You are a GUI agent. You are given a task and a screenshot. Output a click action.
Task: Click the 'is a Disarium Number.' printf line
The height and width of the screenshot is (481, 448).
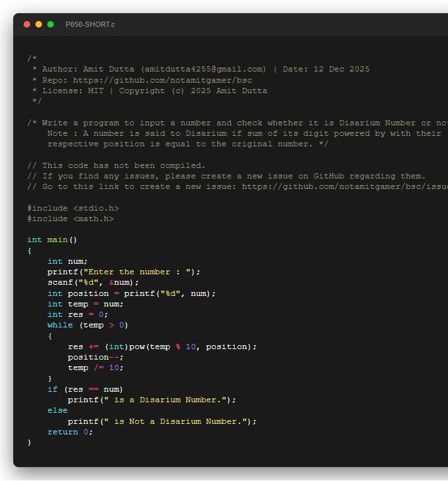(x=152, y=400)
